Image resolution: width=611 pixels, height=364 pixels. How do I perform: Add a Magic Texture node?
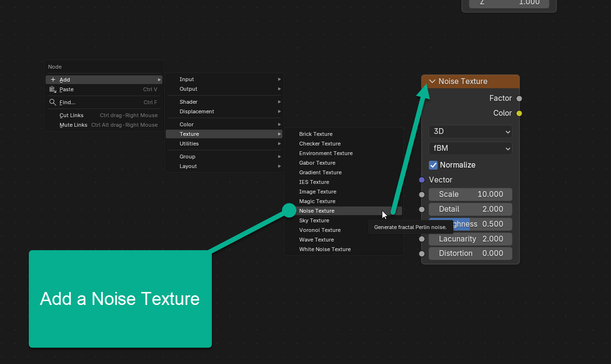tap(344, 201)
